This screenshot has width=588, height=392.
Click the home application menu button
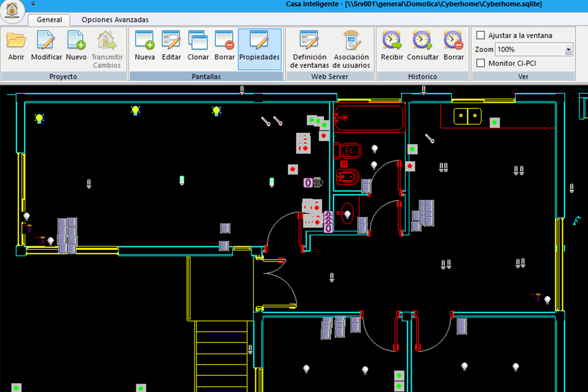[12, 10]
